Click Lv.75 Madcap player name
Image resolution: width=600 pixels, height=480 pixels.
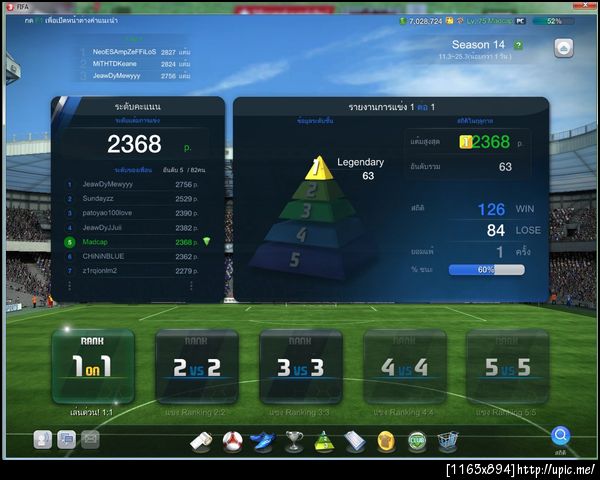point(489,21)
